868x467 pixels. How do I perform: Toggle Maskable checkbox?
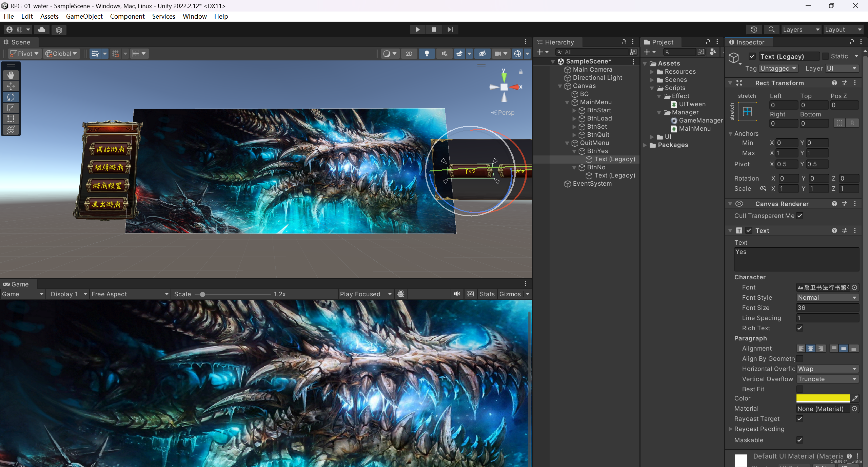[800, 440]
